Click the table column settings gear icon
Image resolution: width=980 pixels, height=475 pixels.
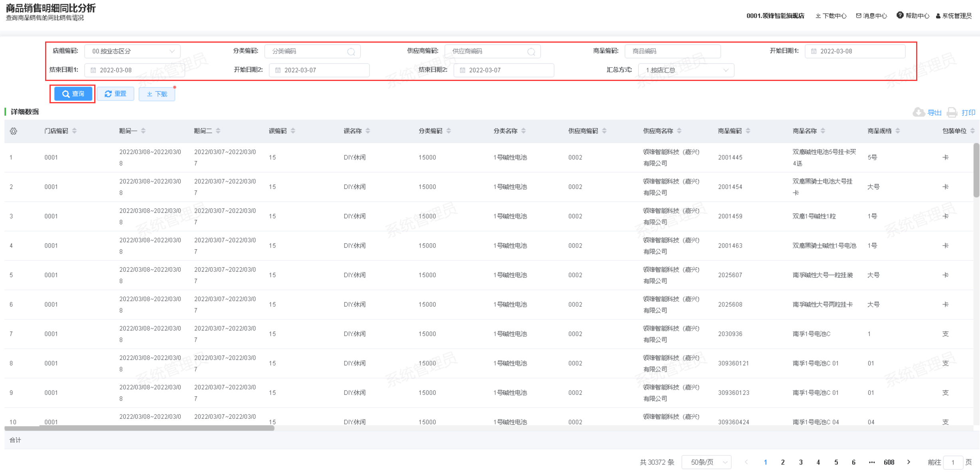[x=14, y=131]
